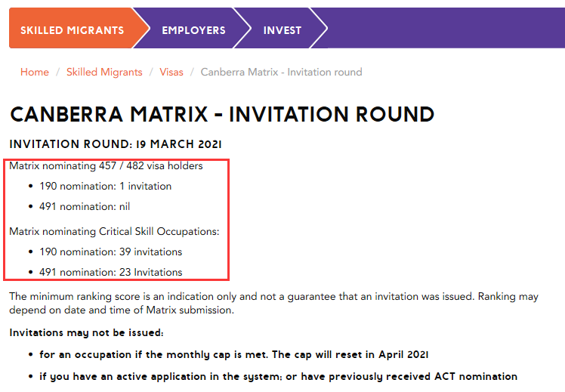This screenshot has width=565, height=392.
Task: Open the Skilled Migrants navigation tab
Action: point(72,30)
